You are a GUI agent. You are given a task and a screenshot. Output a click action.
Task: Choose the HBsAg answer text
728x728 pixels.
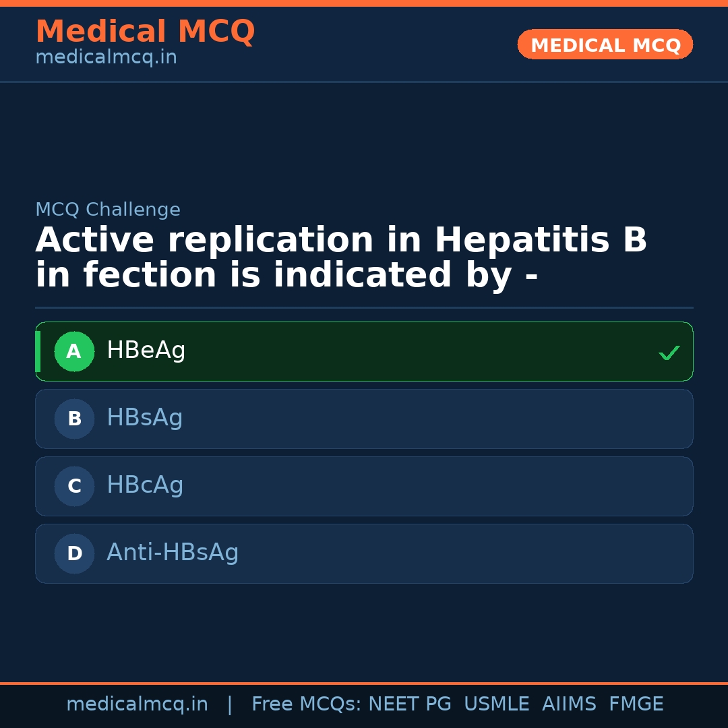click(144, 418)
